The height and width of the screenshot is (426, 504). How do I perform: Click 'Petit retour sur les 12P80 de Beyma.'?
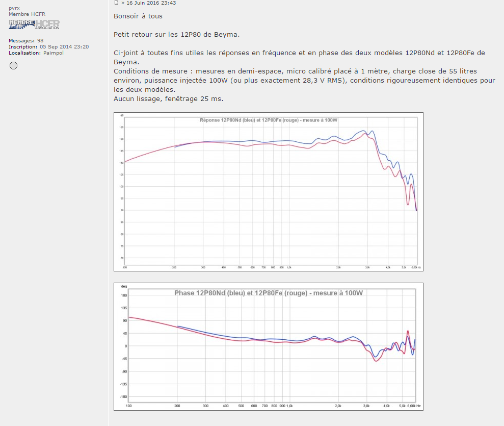point(176,34)
